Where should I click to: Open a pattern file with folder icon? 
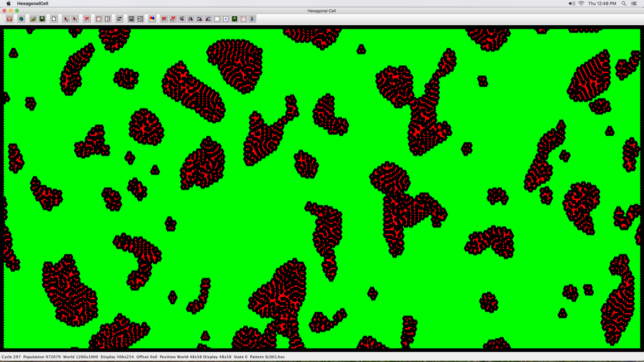pyautogui.click(x=33, y=19)
